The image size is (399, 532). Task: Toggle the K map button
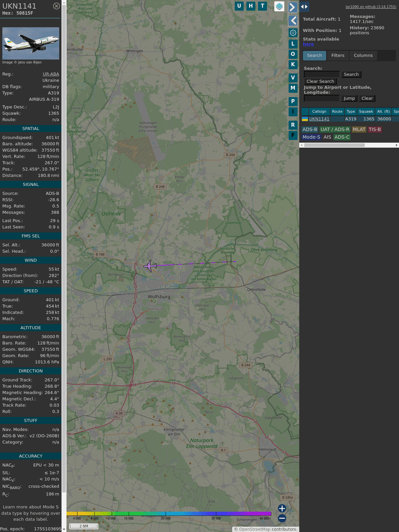293,65
